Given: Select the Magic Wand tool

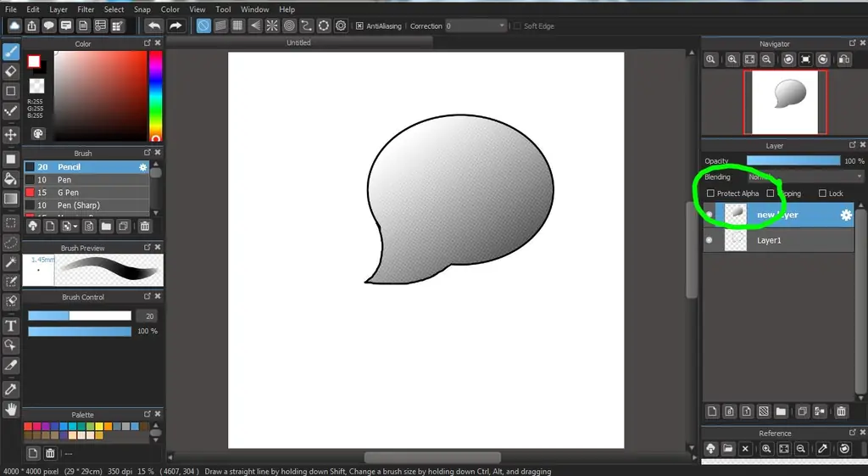Looking at the screenshot, I should [x=10, y=262].
